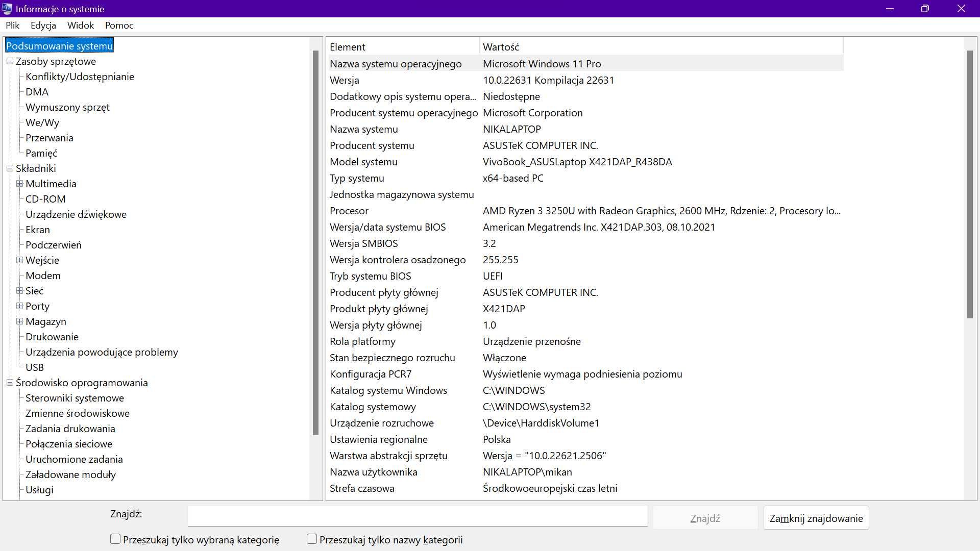Click the left tree pane vertical scrollbar
The width and height of the screenshot is (980, 551).
(315, 242)
